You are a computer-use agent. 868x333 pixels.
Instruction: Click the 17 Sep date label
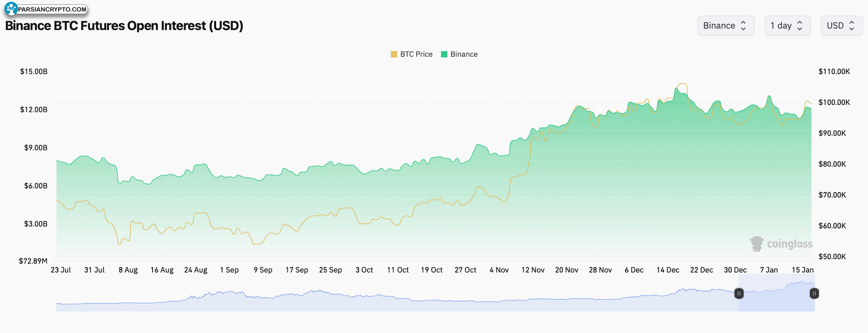click(x=297, y=270)
